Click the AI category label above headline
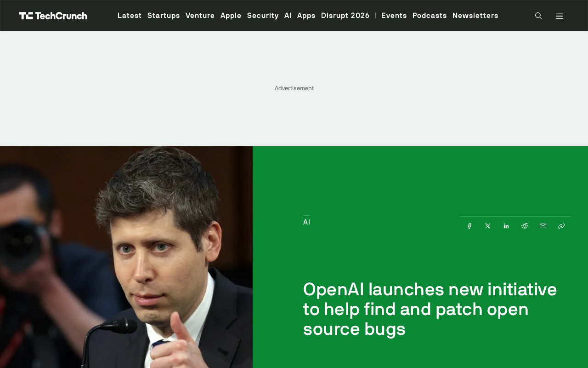588x368 pixels. tap(306, 222)
